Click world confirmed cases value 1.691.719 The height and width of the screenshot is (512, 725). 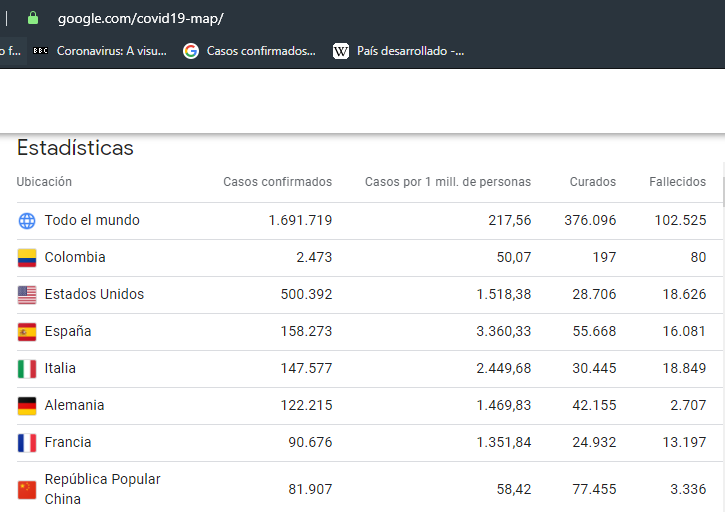tap(300, 220)
